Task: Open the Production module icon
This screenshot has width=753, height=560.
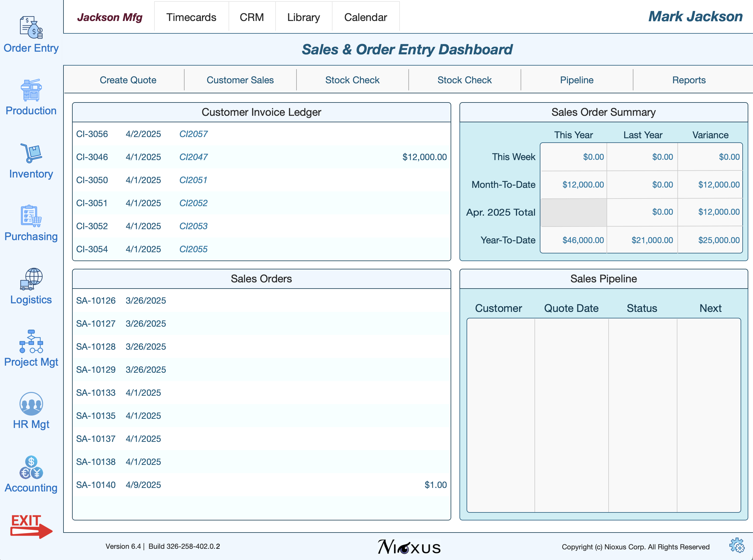Action: (31, 90)
